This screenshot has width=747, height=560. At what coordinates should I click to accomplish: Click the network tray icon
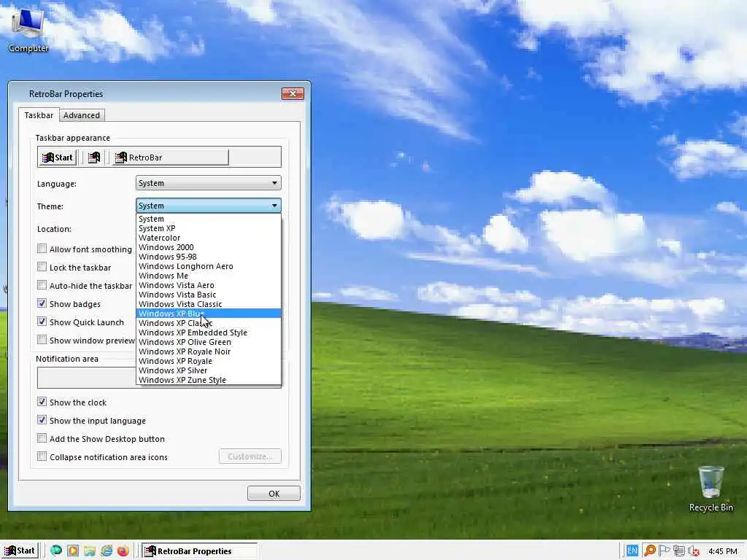(x=679, y=551)
